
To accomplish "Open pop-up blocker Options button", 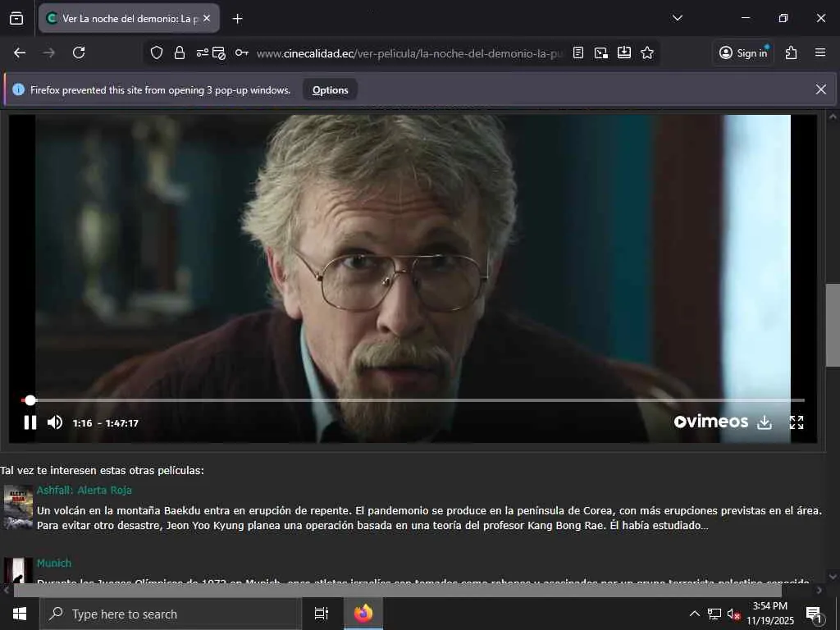I will point(331,90).
